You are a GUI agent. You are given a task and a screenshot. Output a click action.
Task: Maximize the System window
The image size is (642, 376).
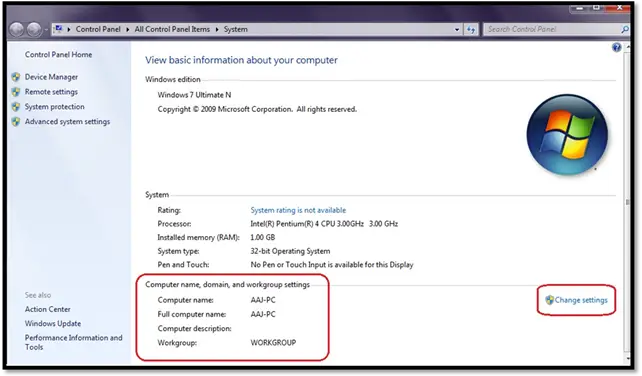(596, 7)
